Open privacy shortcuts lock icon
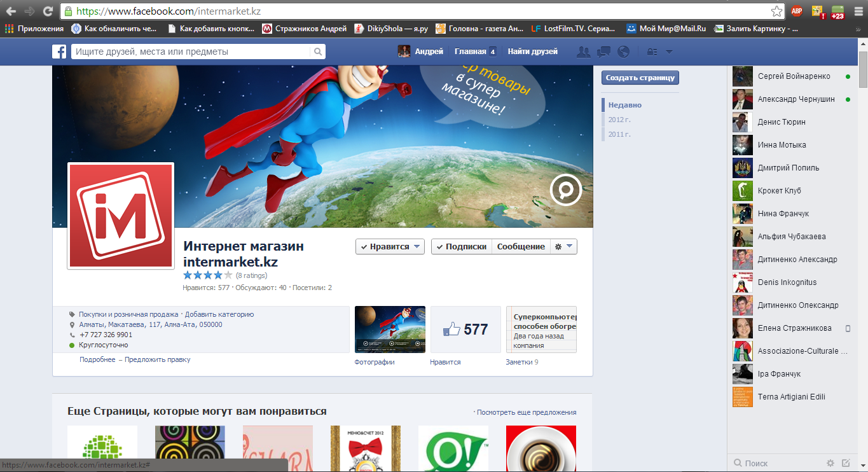 652,52
